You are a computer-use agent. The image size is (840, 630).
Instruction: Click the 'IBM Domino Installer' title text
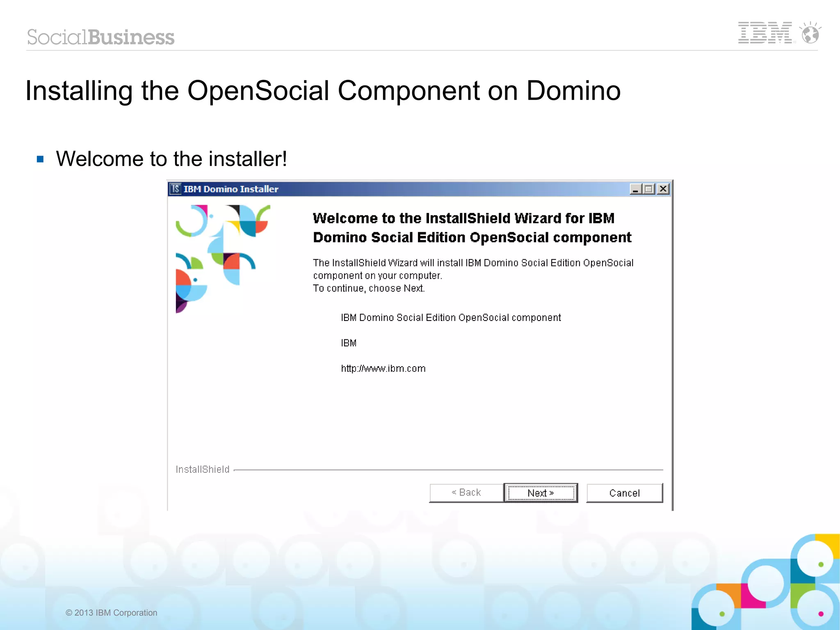click(x=231, y=189)
